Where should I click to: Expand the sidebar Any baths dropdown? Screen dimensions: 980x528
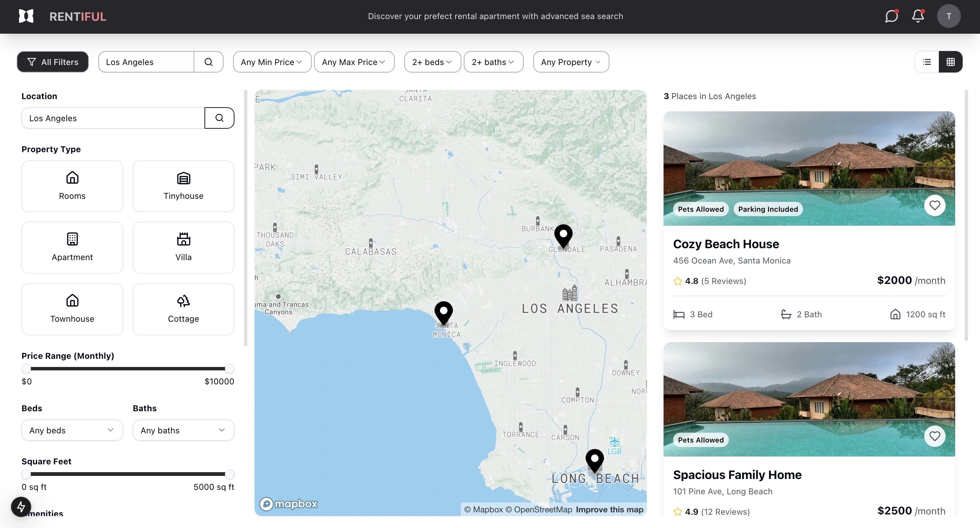pos(183,430)
